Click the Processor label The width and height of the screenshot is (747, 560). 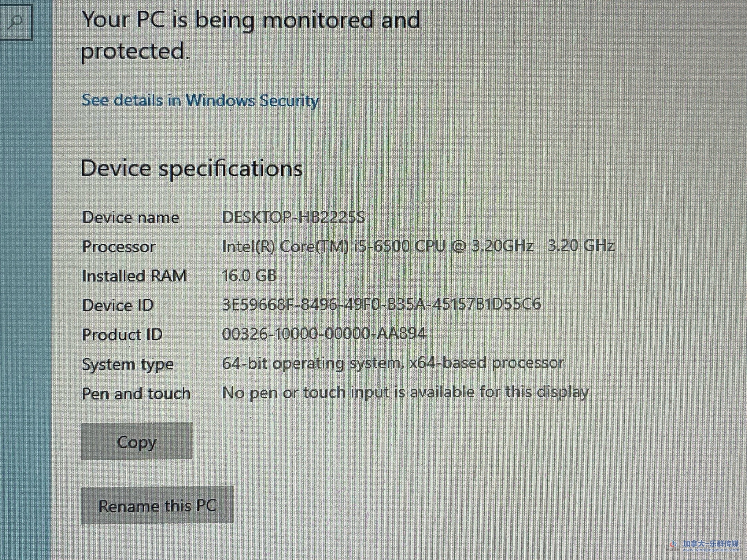[x=119, y=247]
